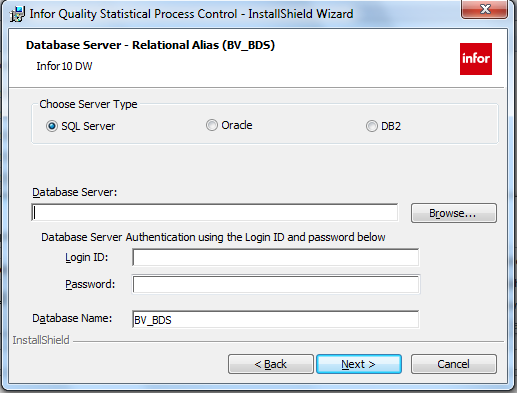Click the Database Server Authentication instruction text
This screenshot has width=517, height=393.
(213, 237)
